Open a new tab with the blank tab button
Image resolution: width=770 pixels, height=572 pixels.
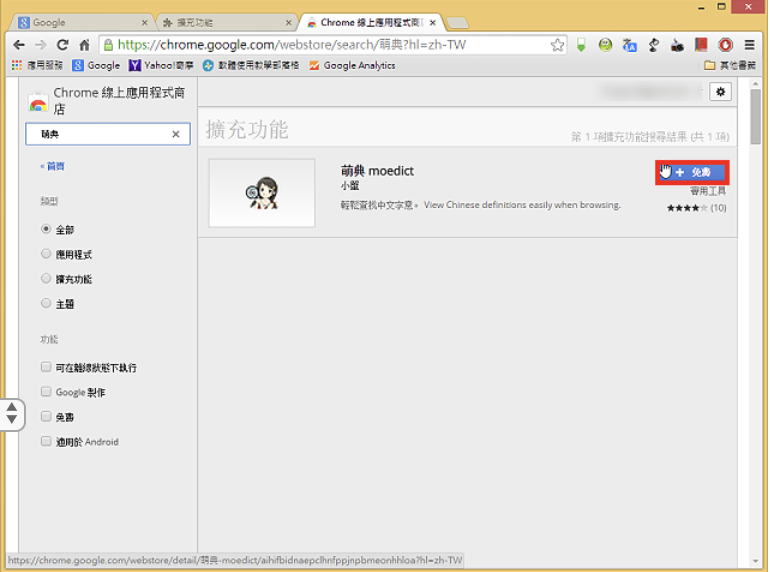(x=458, y=23)
